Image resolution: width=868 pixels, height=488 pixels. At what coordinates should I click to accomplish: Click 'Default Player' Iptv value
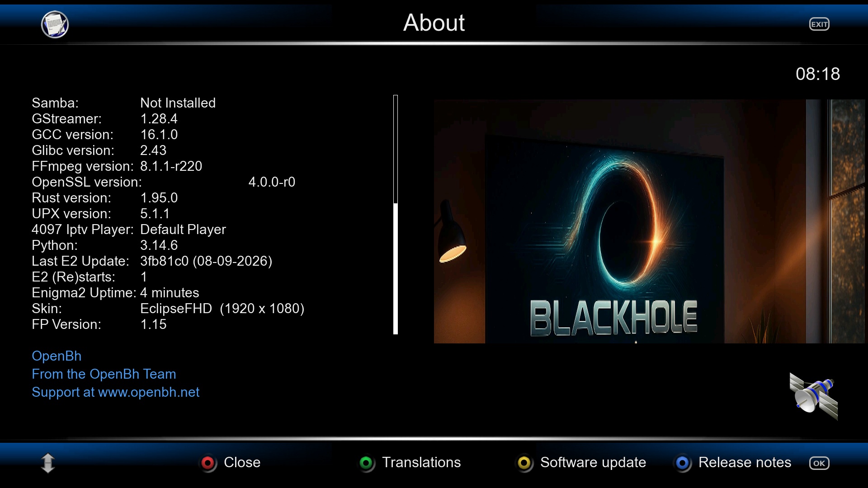click(183, 230)
